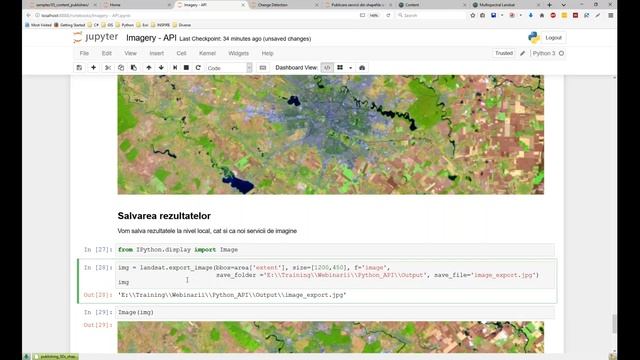Open the Esri bookmarks folder
The image size is (640, 360).
[x=142, y=25]
